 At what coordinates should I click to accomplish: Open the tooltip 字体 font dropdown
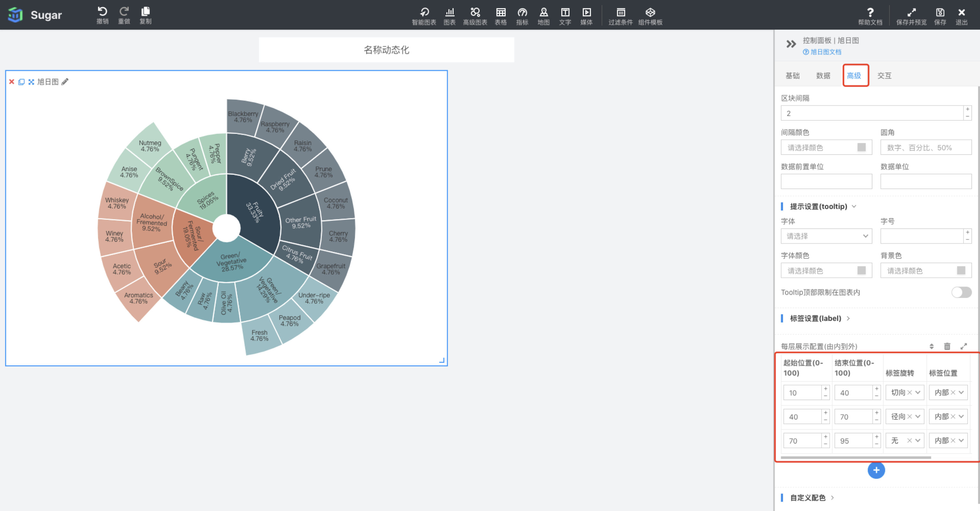pyautogui.click(x=826, y=236)
